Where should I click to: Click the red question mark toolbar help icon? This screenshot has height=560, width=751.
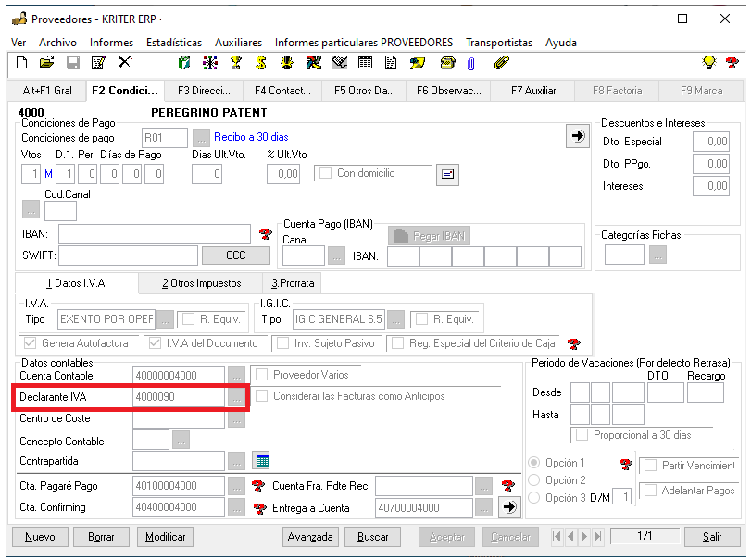(732, 63)
